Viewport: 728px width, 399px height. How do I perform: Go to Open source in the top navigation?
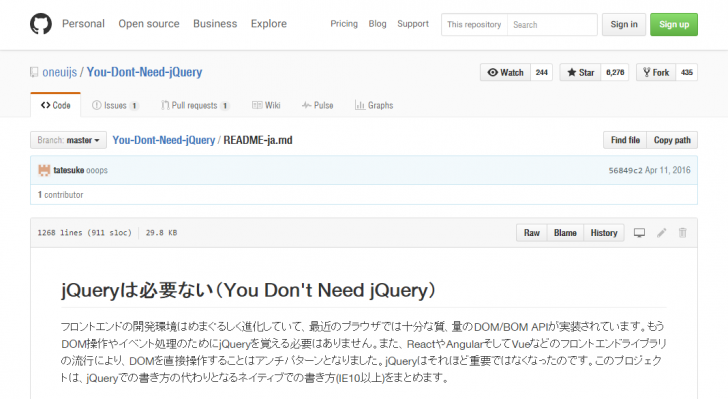pos(149,24)
